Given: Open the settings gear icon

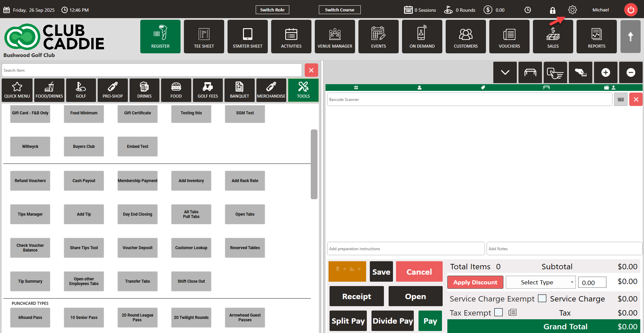Looking at the screenshot, I should (x=572, y=10).
